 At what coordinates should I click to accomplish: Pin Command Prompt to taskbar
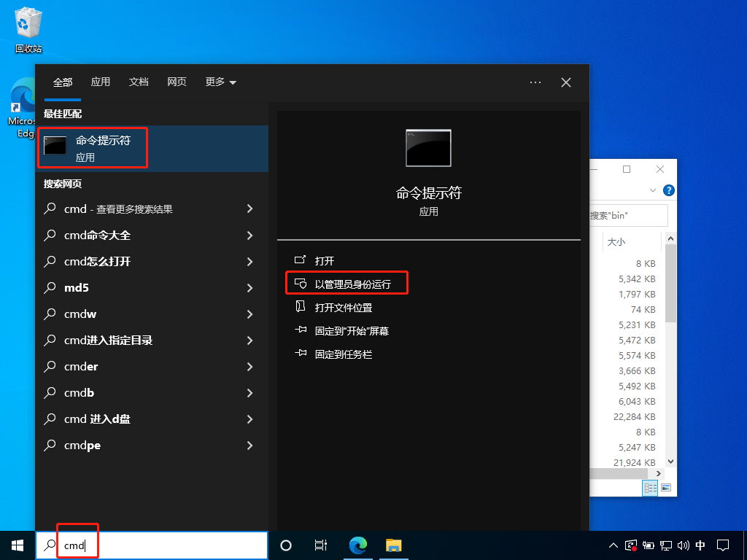[x=343, y=354]
